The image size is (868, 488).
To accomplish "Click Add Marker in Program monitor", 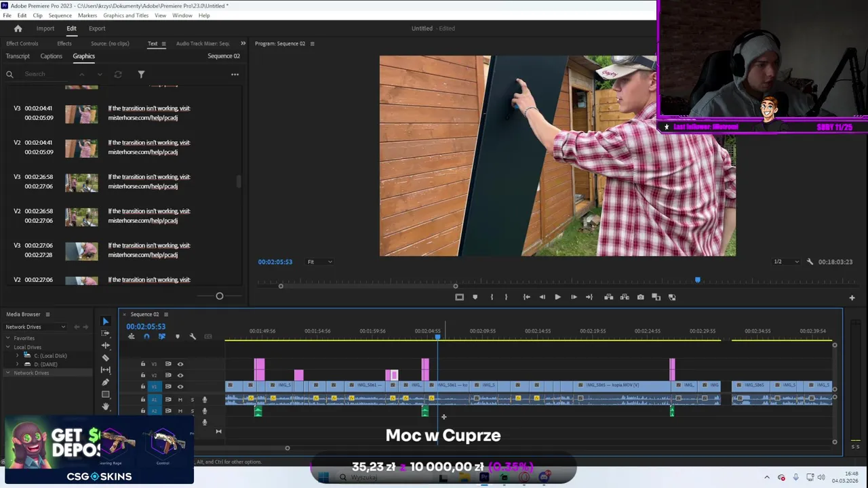I will [475, 297].
